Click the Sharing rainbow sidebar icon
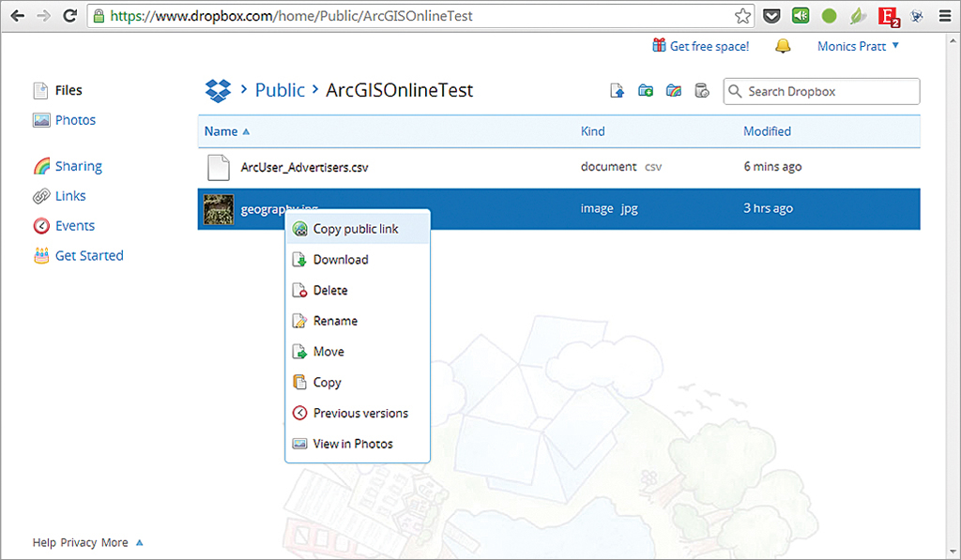This screenshot has width=961, height=560. [41, 166]
